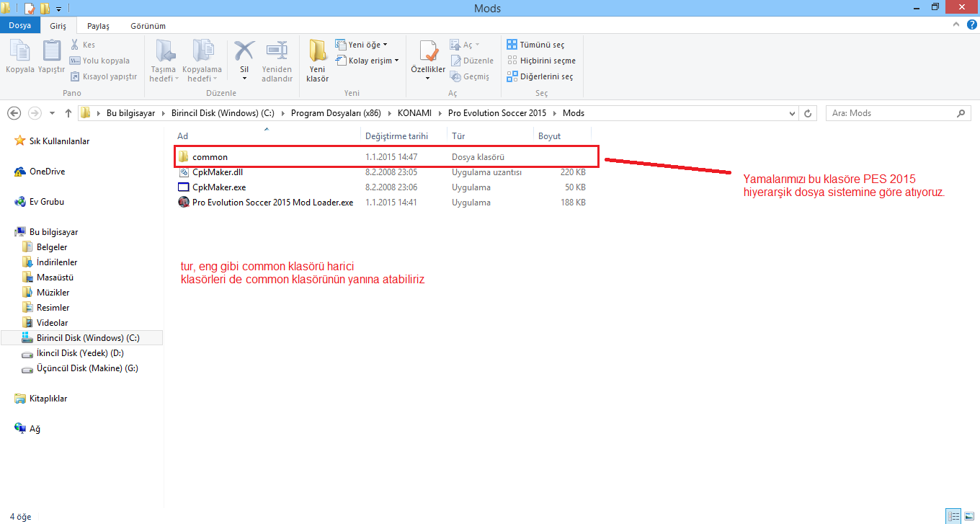Open Kitaplıklar in the navigation pane
This screenshot has width=980, height=524.
pos(42,399)
